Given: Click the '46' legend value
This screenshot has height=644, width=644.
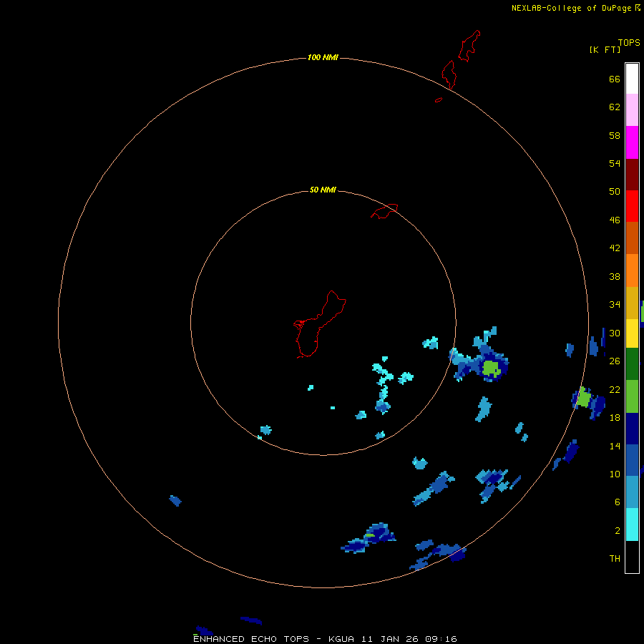Looking at the screenshot, I should tap(615, 220).
